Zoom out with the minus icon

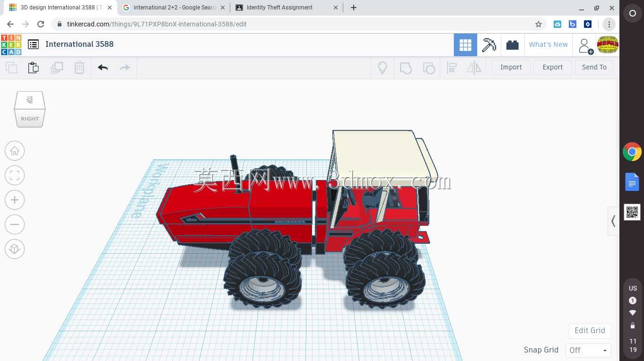[x=15, y=224]
